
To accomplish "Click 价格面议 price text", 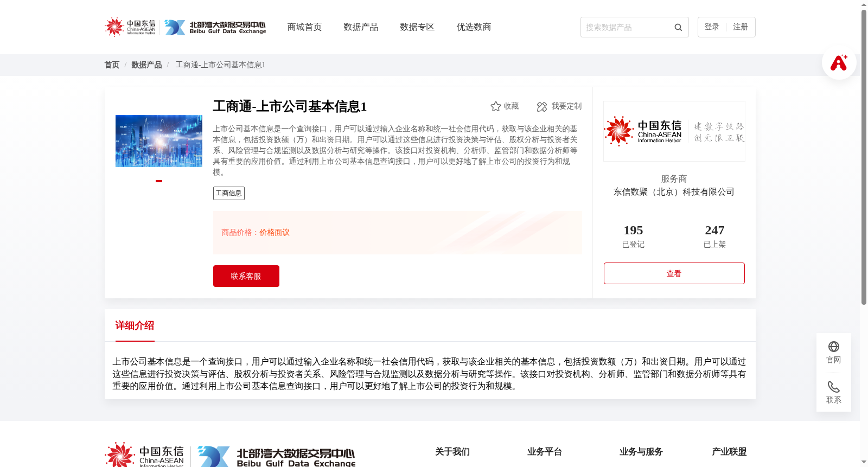I will coord(275,233).
